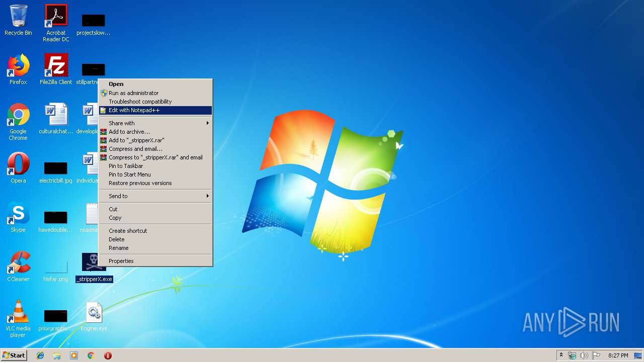Click the Start button
The height and width of the screenshot is (362, 644).
click(x=14, y=355)
